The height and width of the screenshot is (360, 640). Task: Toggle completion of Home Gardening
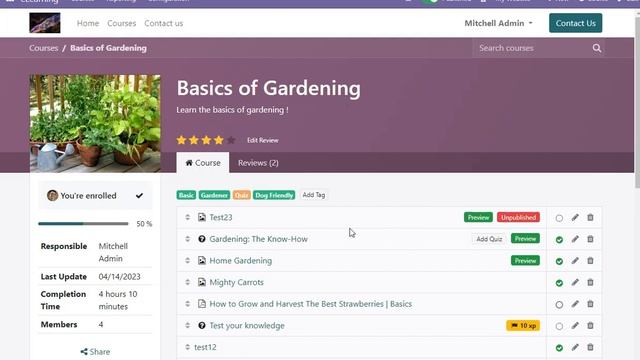point(559,261)
